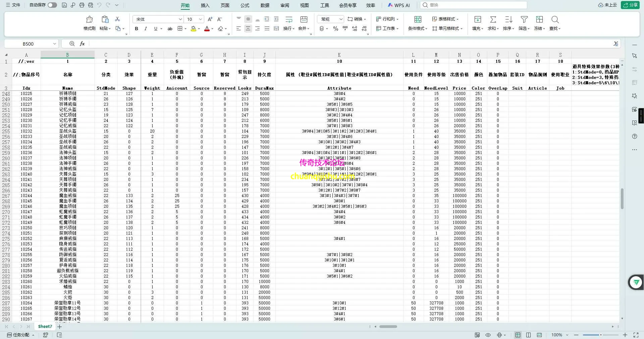Switch to page break preview in status bar
Image resolution: width=644 pixels, height=339 pixels.
pyautogui.click(x=539, y=335)
